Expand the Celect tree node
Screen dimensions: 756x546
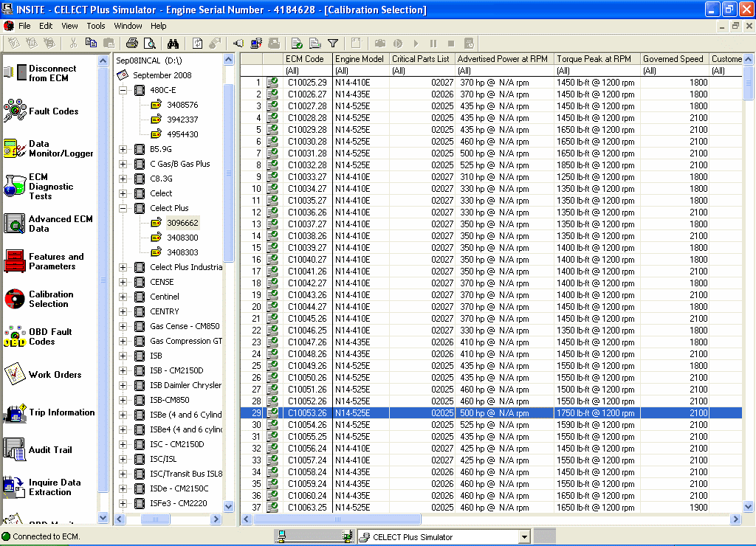[x=123, y=193]
